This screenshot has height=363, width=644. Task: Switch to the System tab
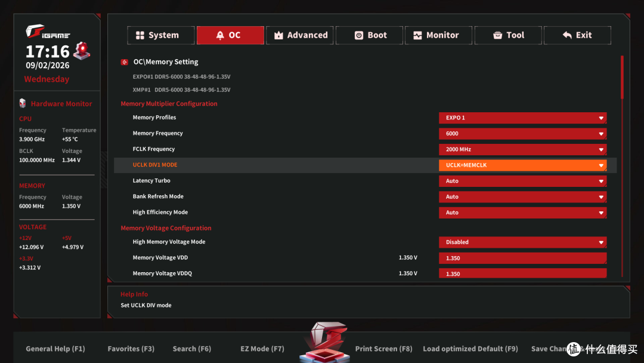tap(160, 35)
